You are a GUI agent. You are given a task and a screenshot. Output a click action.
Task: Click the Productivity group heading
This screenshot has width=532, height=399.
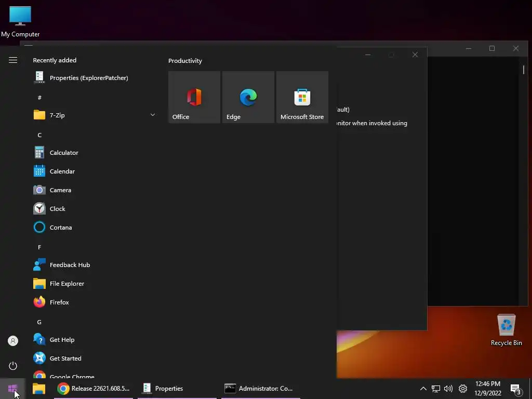(185, 61)
